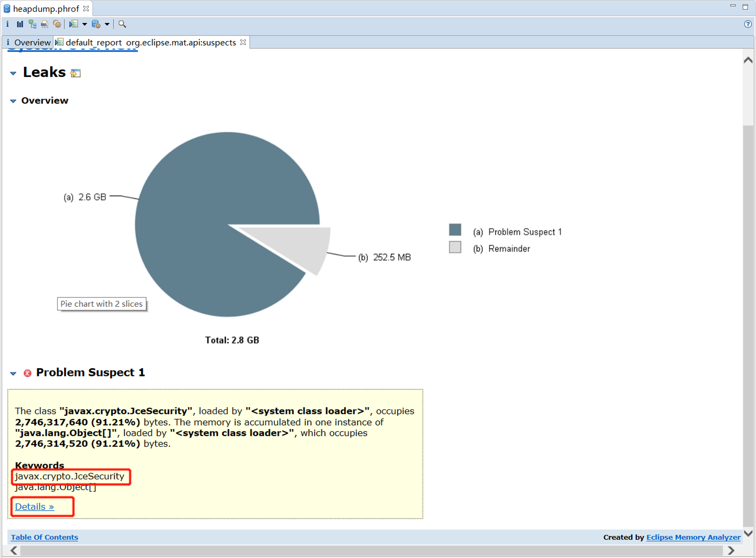Run the expert system leak report

(74, 24)
